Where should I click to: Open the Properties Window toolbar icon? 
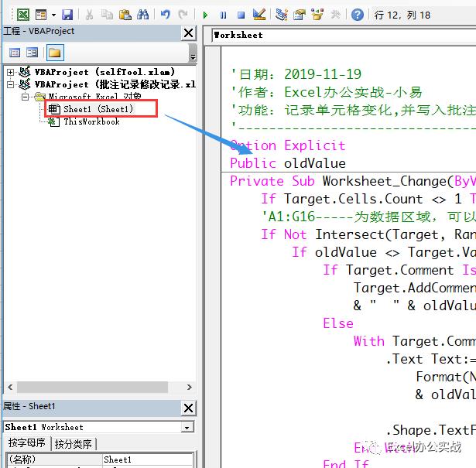tap(299, 14)
